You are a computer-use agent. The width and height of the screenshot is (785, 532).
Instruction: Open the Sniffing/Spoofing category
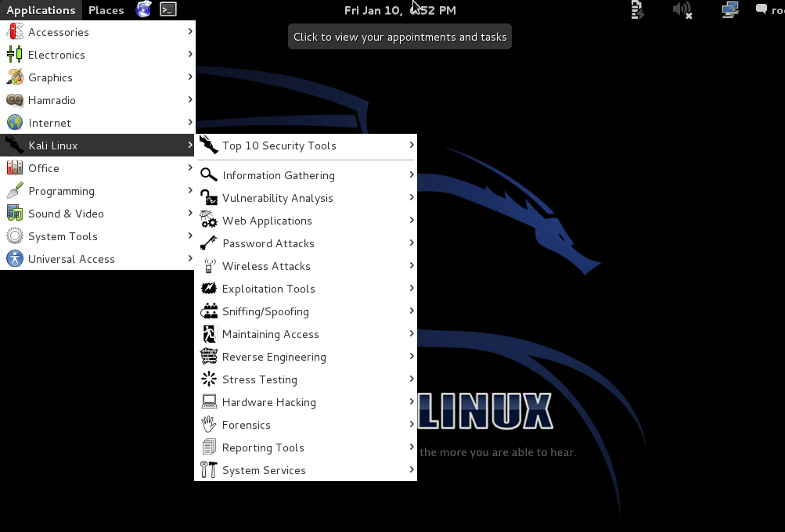click(x=265, y=311)
